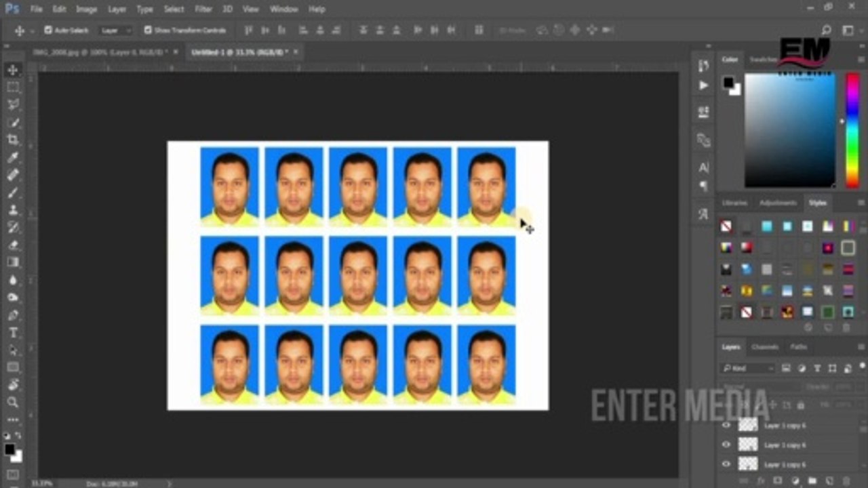Open the Actions panel play icon
This screenshot has width=868, height=488.
coord(703,85)
